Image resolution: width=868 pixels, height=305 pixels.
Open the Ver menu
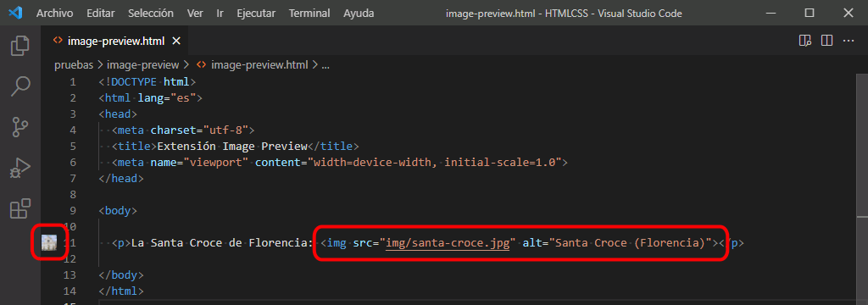tap(195, 13)
